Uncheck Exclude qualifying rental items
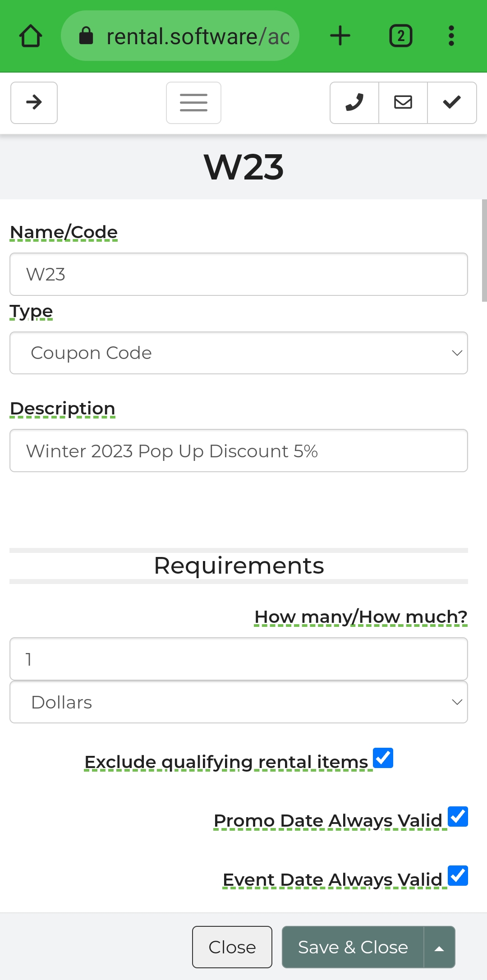This screenshot has height=980, width=487. click(x=383, y=758)
